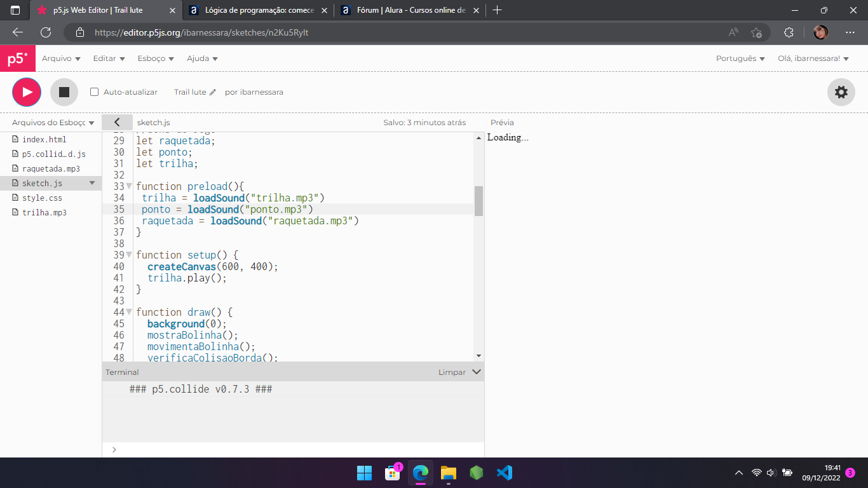Open Visual Studio Code from taskbar
This screenshot has height=488, width=868.
tap(505, 473)
